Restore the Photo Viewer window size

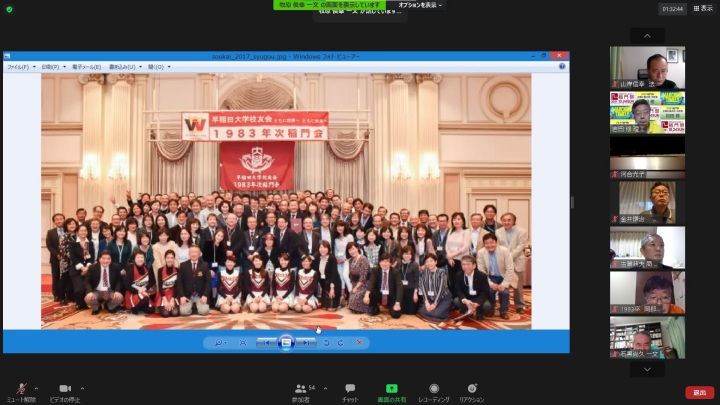point(544,56)
